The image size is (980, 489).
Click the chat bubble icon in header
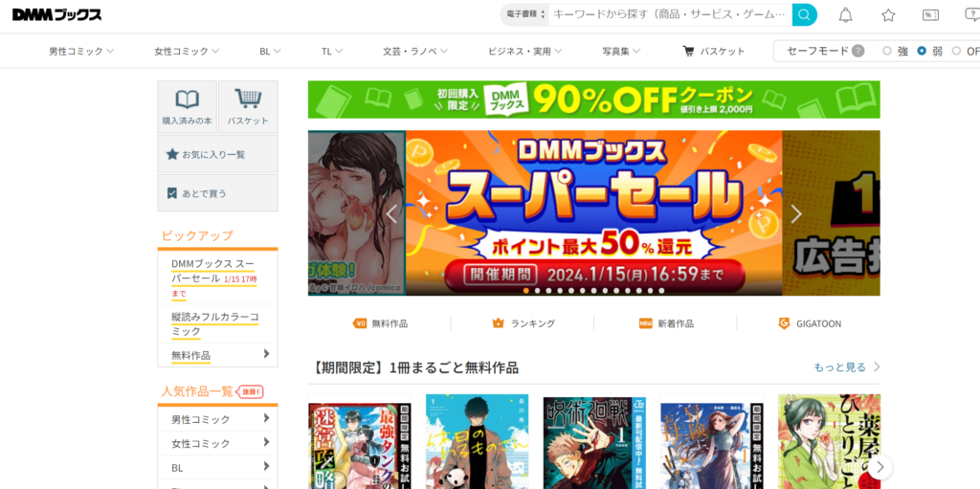click(x=972, y=15)
